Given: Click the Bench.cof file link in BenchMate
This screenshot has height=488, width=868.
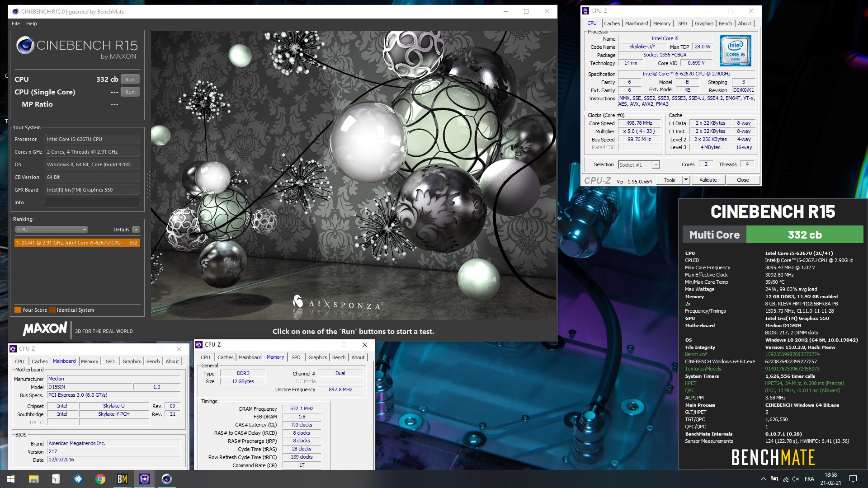Looking at the screenshot, I should [x=696, y=354].
